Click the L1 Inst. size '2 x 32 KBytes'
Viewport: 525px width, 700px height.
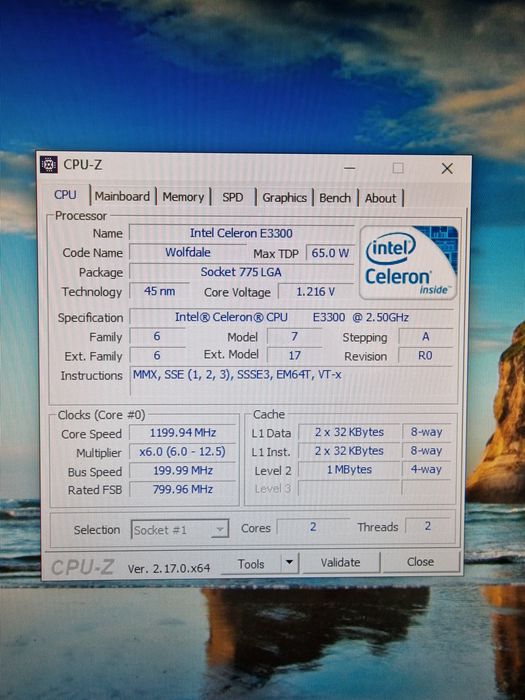[x=349, y=451]
